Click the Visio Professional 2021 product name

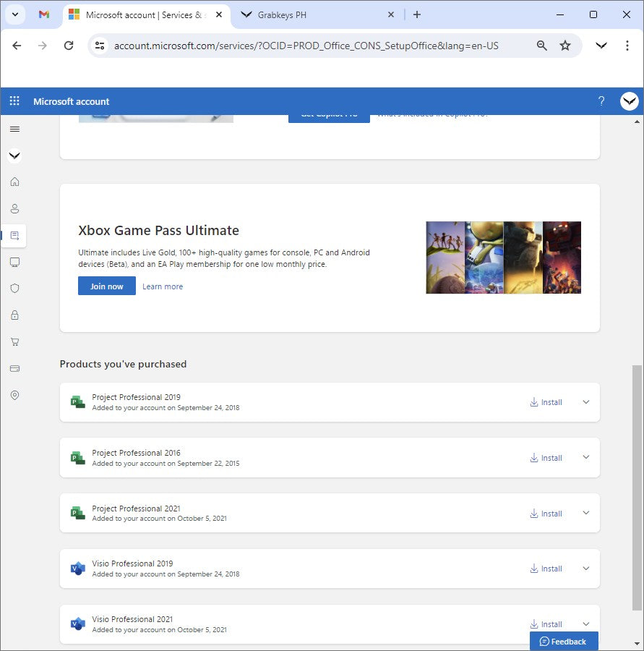[x=132, y=619]
